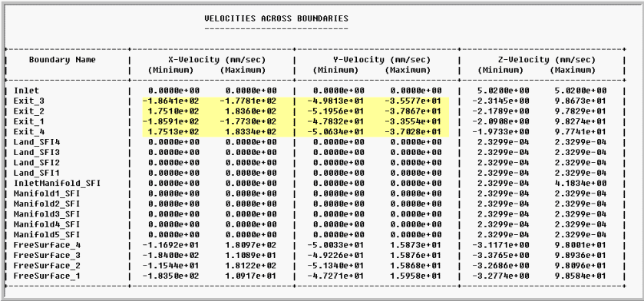The width and height of the screenshot is (644, 301).
Task: Select the 'Exit_4' boundary name
Action: tap(28, 132)
